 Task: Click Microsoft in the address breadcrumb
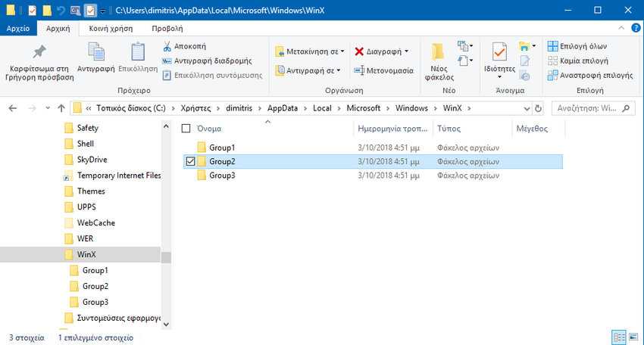pyautogui.click(x=364, y=108)
